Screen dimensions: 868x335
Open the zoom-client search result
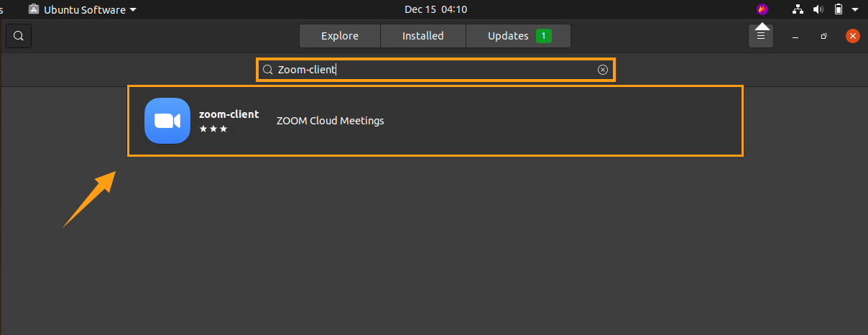(x=435, y=121)
